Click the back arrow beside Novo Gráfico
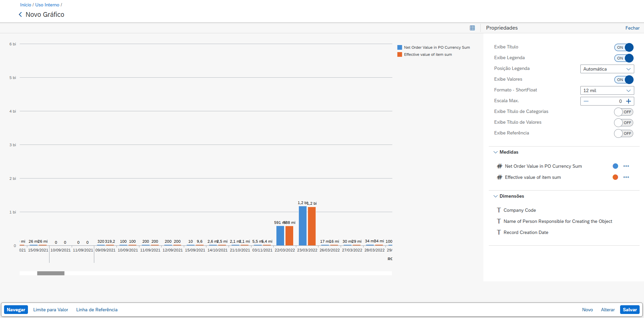The width and height of the screenshot is (644, 318). click(20, 14)
